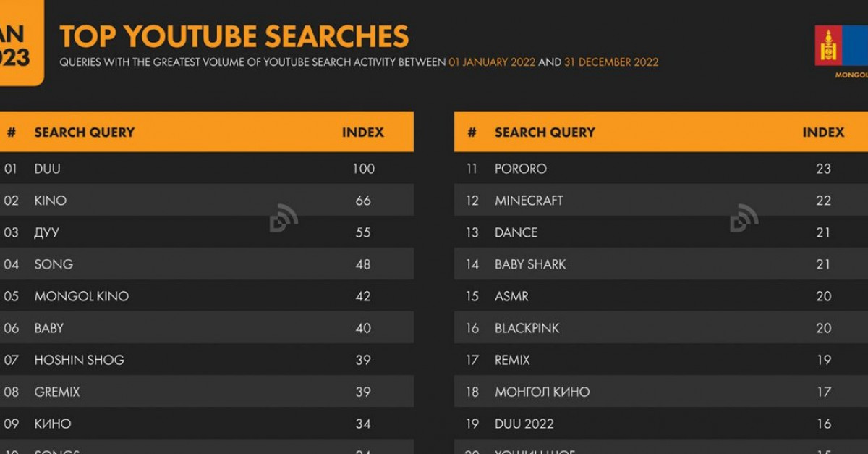
Task: Click the Top YouTube Searches title
Action: tap(234, 37)
